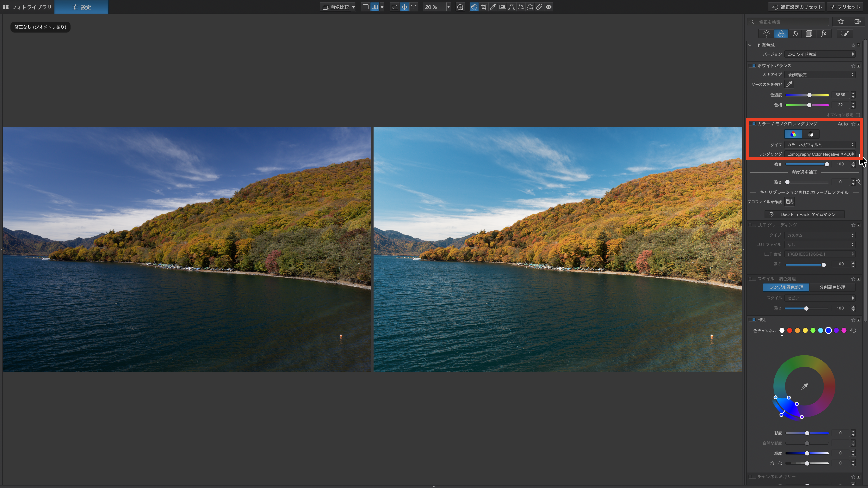Open the レンダリング Lomography dropdown
The width and height of the screenshot is (868, 488).
coord(820,154)
